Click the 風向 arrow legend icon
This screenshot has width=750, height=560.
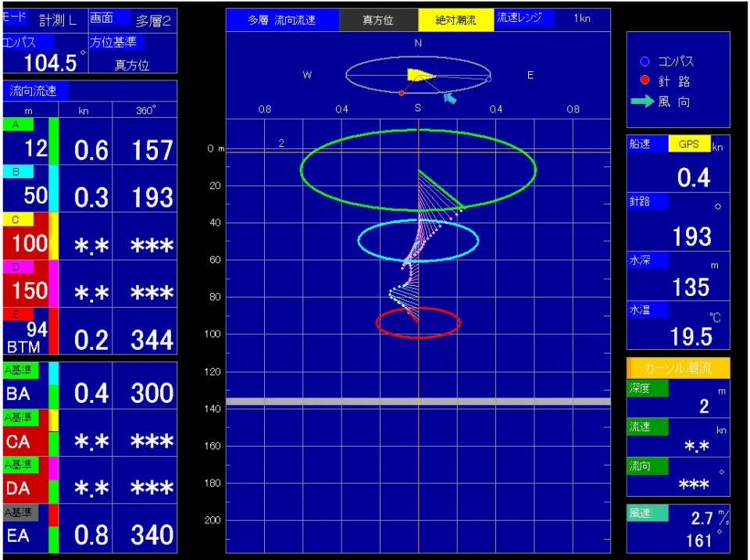coord(642,101)
